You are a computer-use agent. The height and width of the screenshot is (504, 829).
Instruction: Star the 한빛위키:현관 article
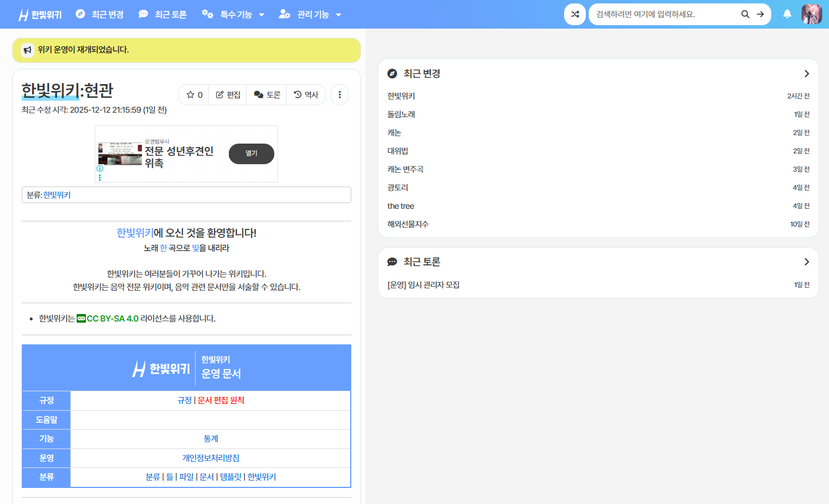click(x=193, y=94)
